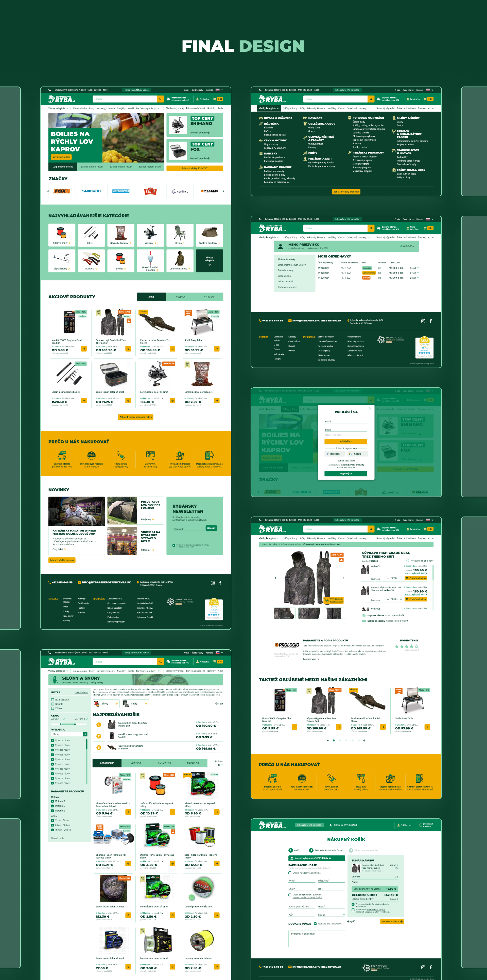The image size is (487, 980).
Task: Click Odoslať newsletter button
Action: [x=211, y=528]
